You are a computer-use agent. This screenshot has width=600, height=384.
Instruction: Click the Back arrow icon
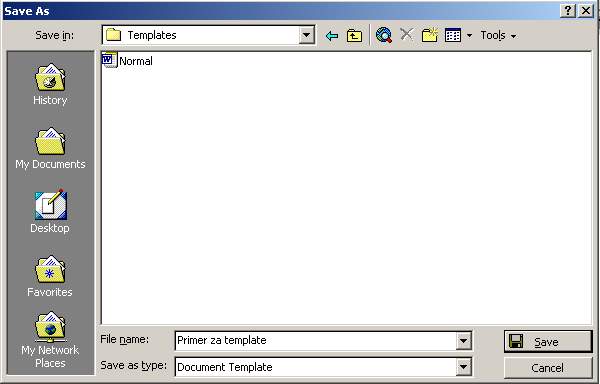(x=332, y=36)
